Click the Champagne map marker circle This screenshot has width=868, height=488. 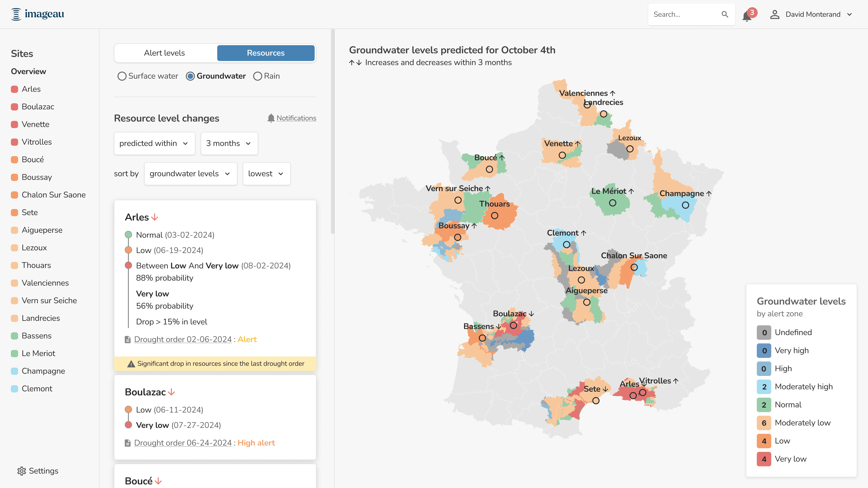(685, 205)
